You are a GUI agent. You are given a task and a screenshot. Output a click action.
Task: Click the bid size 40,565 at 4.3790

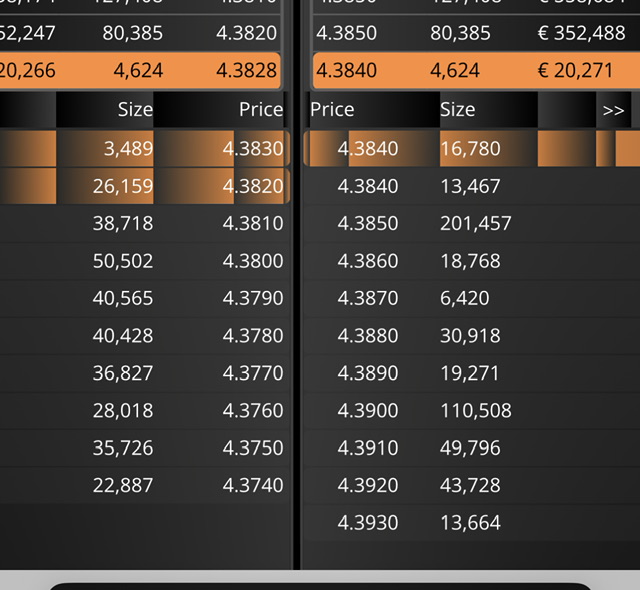pos(123,298)
